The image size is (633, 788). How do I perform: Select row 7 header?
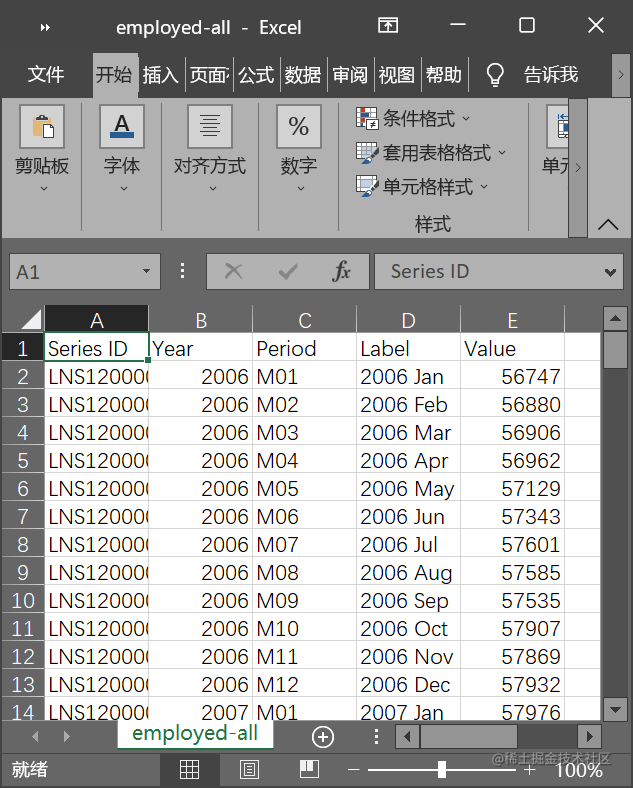coord(23,516)
